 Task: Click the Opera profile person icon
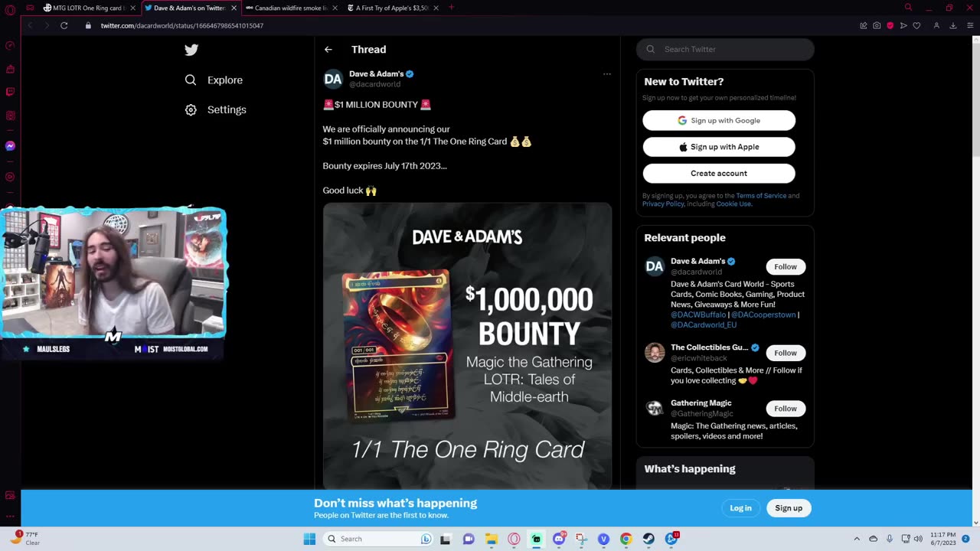tap(936, 25)
